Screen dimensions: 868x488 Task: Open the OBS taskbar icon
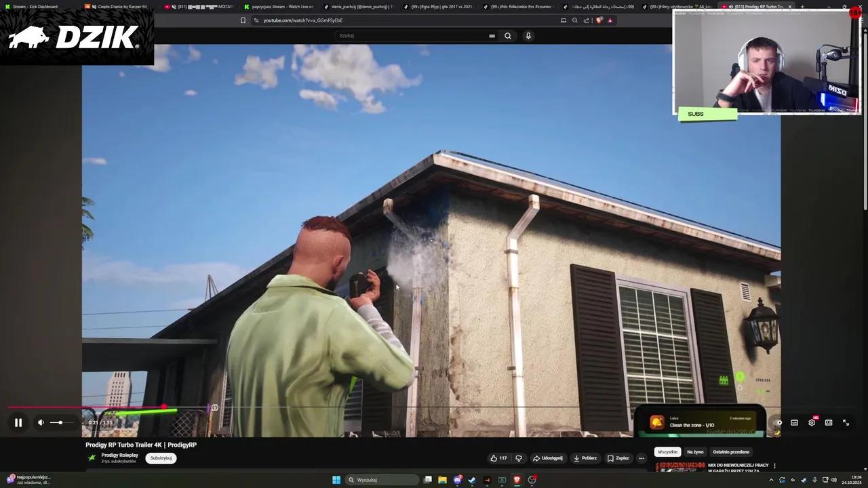click(x=532, y=480)
